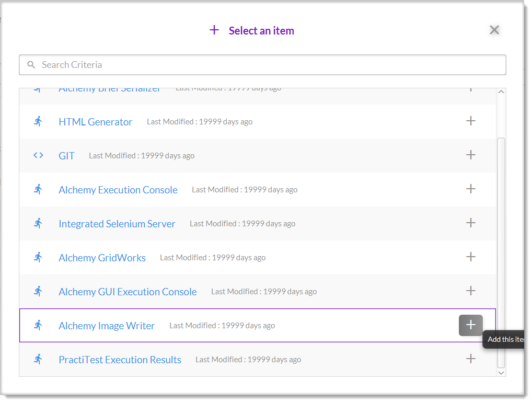Image resolution: width=532 pixels, height=403 pixels.
Task: Add the PractiTest Execution Results item
Action: click(x=470, y=359)
